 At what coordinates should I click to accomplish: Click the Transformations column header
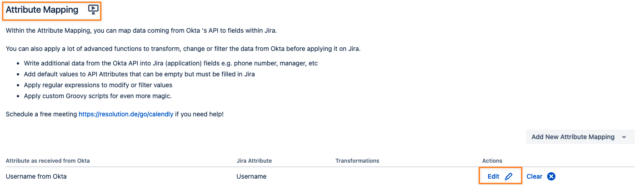pyautogui.click(x=357, y=161)
